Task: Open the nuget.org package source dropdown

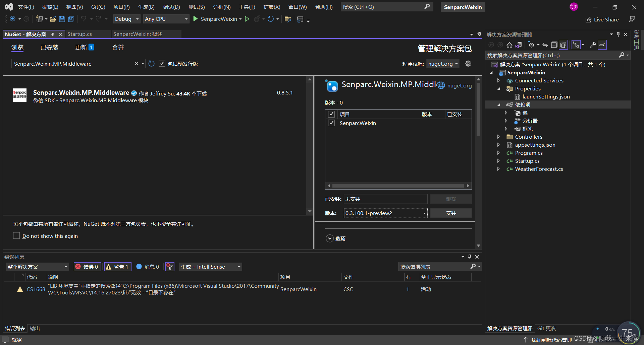Action: pyautogui.click(x=443, y=64)
